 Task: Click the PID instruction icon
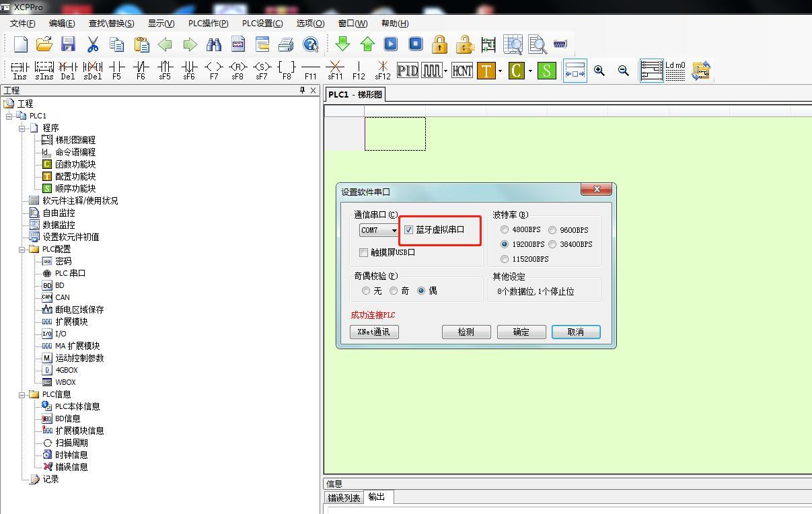(x=408, y=70)
